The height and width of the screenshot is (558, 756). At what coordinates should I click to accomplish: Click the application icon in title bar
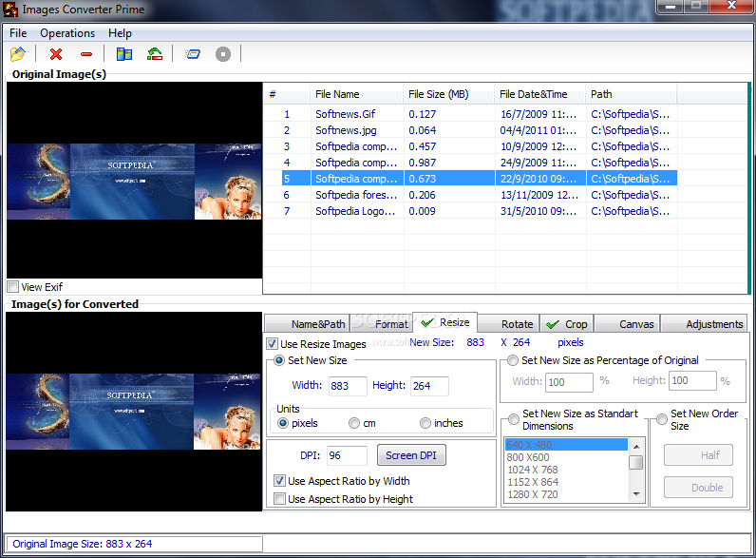[10, 10]
